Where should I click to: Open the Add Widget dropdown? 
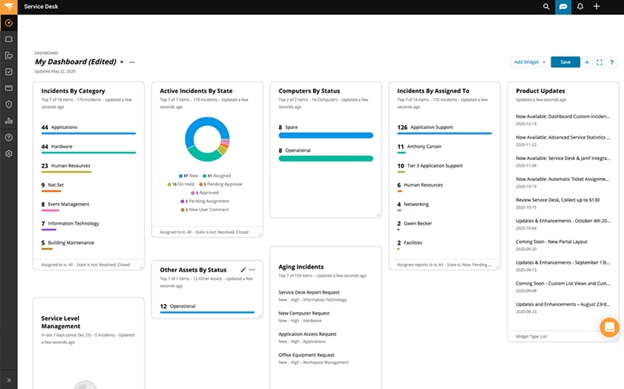(x=529, y=62)
